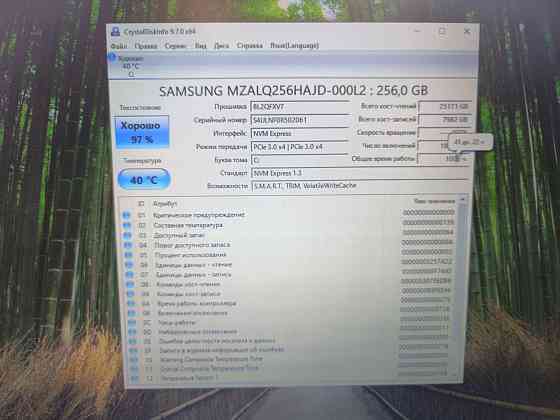Image resolution: width=560 pixels, height=420 pixels.
Task: Click the Хорошо 97 % health status button
Action: [142, 132]
